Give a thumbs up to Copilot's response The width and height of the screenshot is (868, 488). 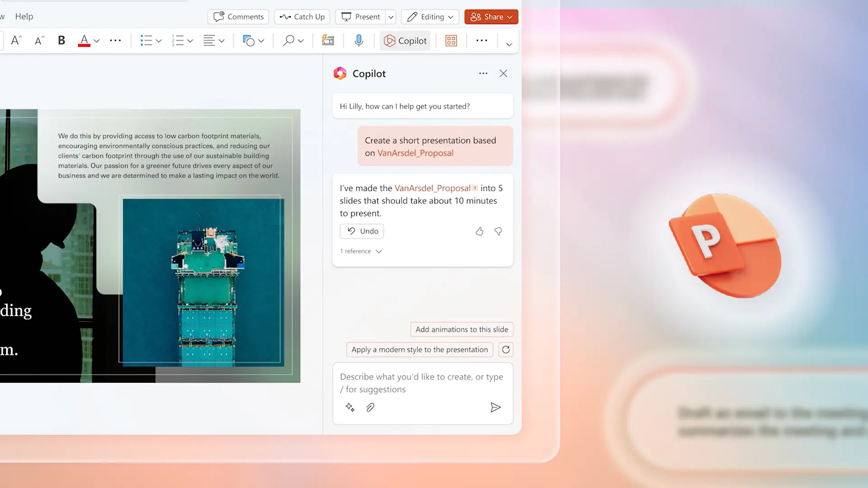[479, 231]
